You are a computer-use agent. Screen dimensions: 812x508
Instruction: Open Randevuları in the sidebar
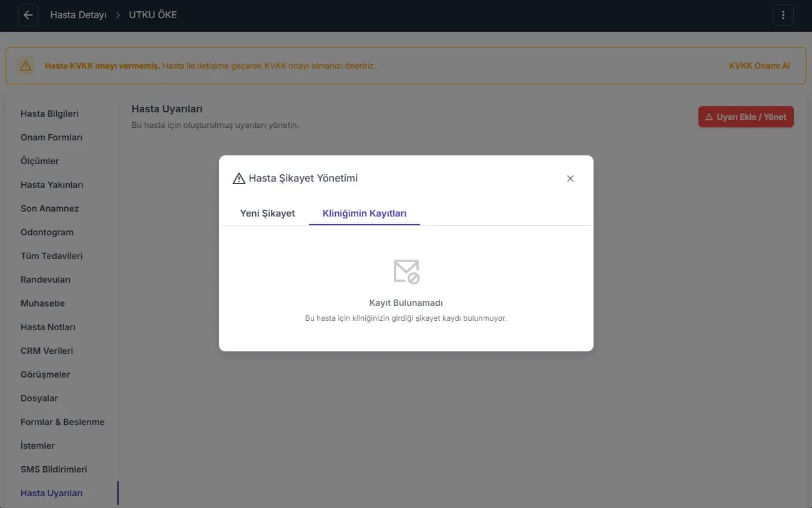coord(46,280)
